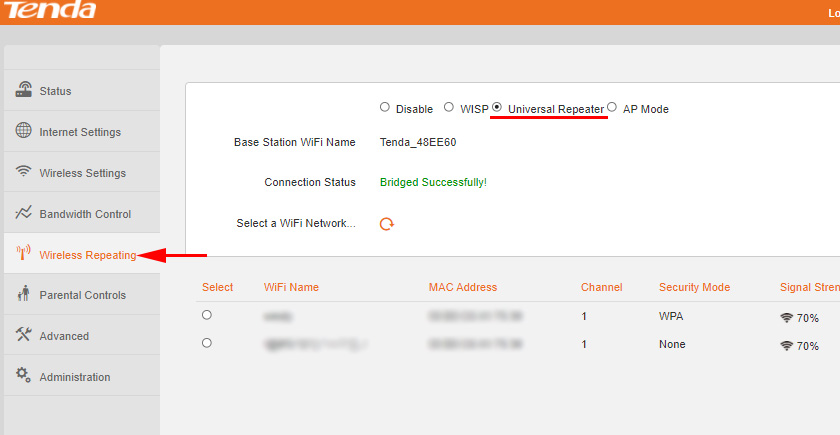840x435 pixels.
Task: Click the Bandwidth Control graph icon
Action: pyautogui.click(x=24, y=213)
